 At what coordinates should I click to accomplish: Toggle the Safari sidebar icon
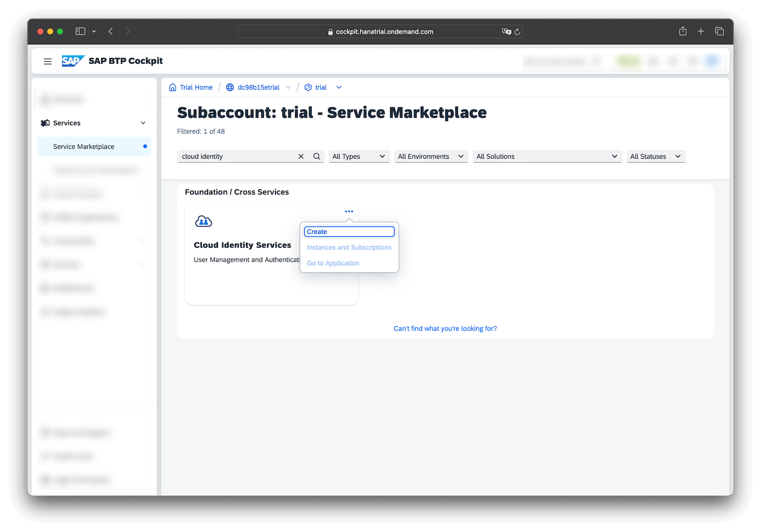80,31
